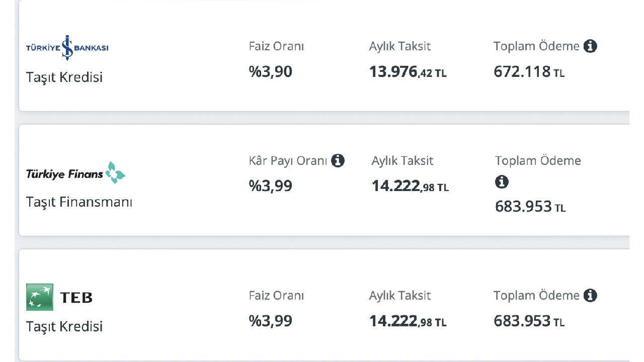Select the İş Bankası Taşıt Kredisi title
This screenshot has width=644, height=362.
[x=64, y=77]
